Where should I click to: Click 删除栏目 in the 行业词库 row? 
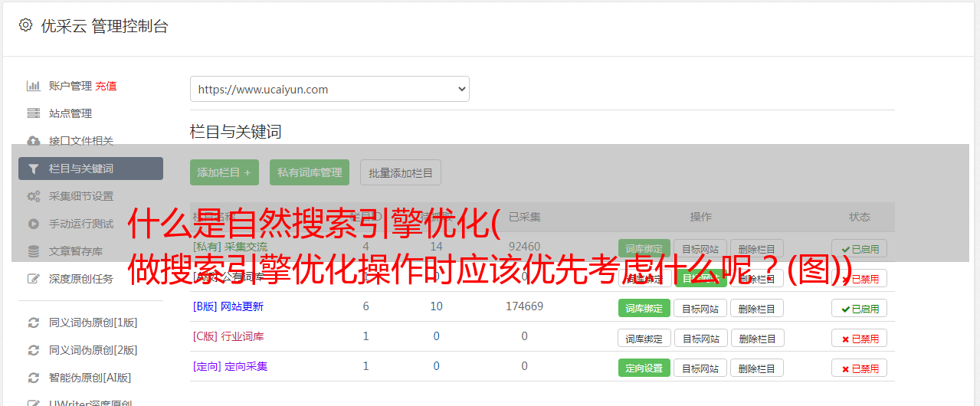(x=757, y=338)
